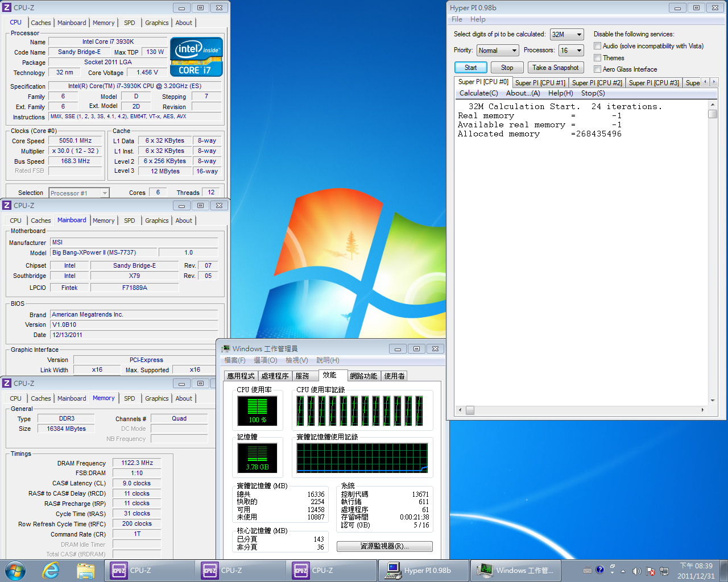Open the About...(A) menu in Super PI
Screen dimensions: 728x582
(x=523, y=93)
